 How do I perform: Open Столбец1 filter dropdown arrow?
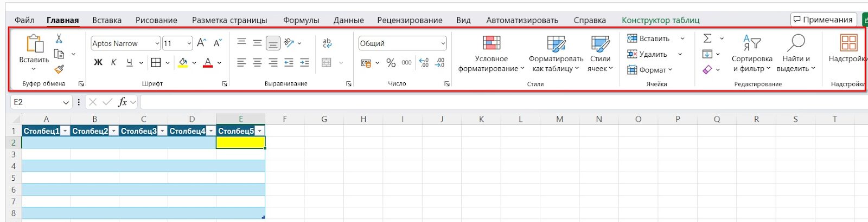(65, 131)
